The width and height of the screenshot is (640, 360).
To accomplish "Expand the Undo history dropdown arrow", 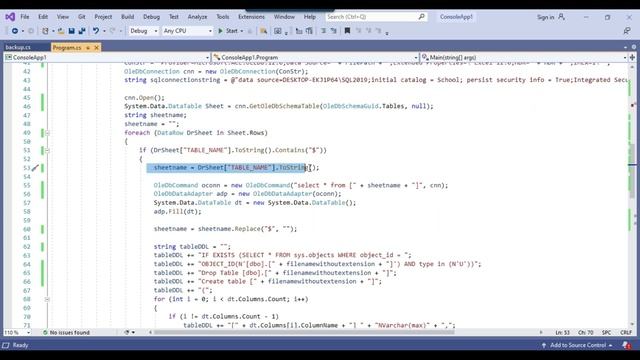I will point(104,31).
